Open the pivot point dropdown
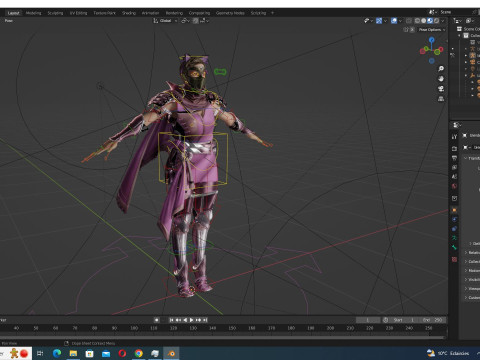 click(185, 21)
